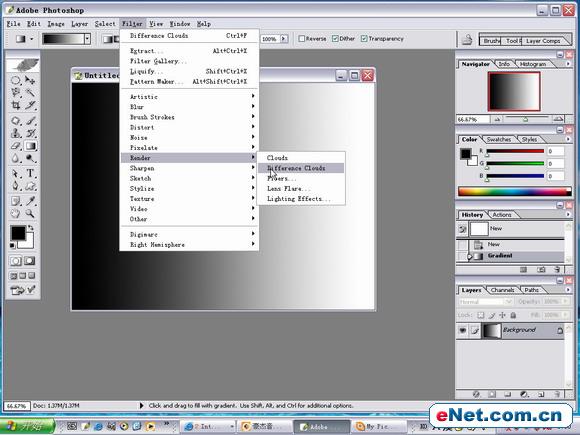Reset default foreground and background colors

[x=12, y=246]
